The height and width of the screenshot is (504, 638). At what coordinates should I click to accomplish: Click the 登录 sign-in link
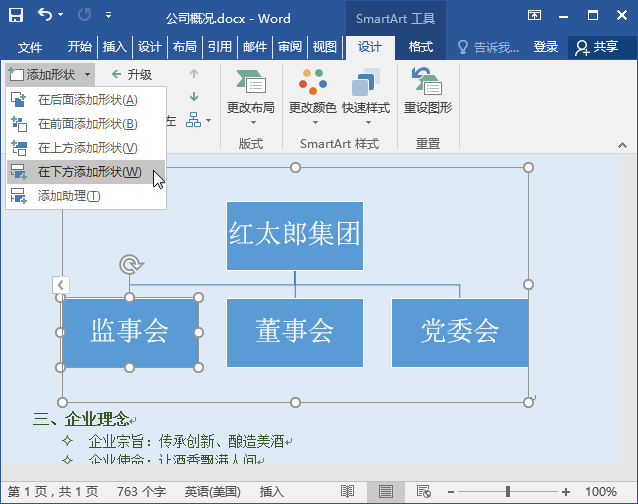pos(546,47)
